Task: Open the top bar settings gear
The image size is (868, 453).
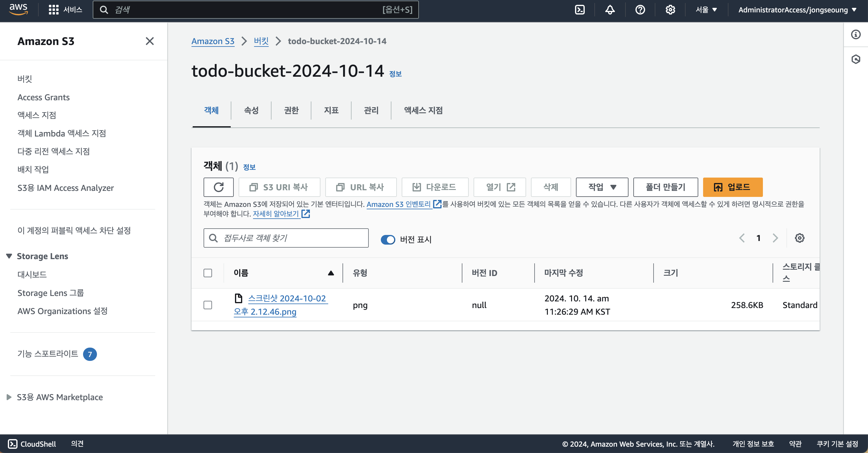Action: (x=670, y=10)
